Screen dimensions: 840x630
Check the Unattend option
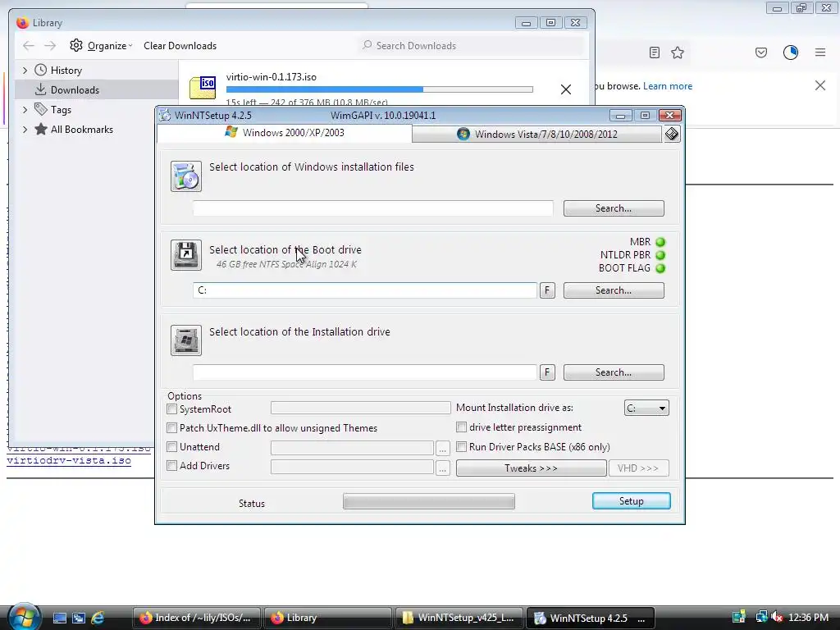pyautogui.click(x=172, y=447)
